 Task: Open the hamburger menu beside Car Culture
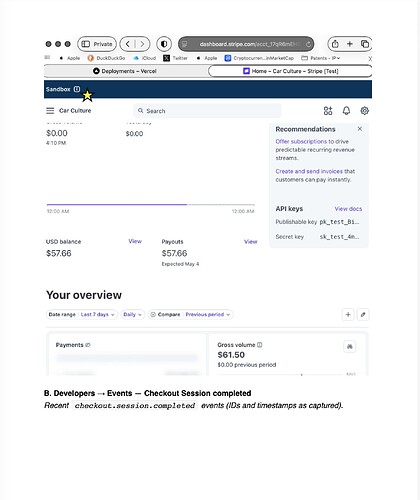[x=50, y=111]
